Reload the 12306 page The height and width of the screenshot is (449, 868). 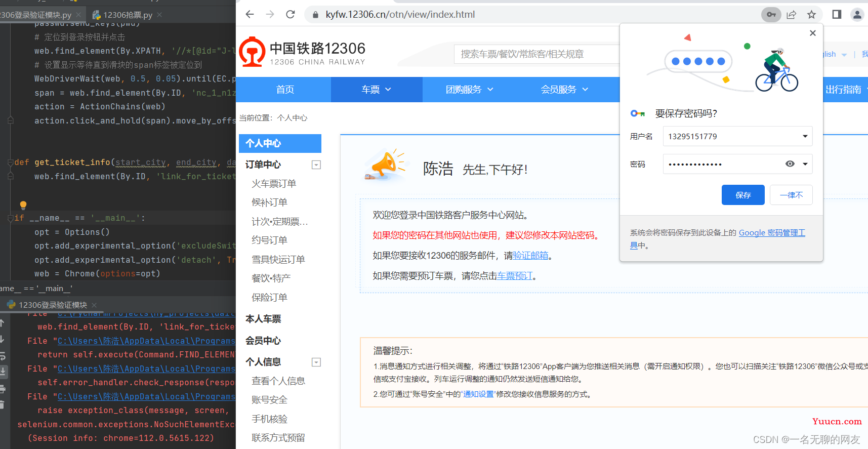tap(290, 14)
